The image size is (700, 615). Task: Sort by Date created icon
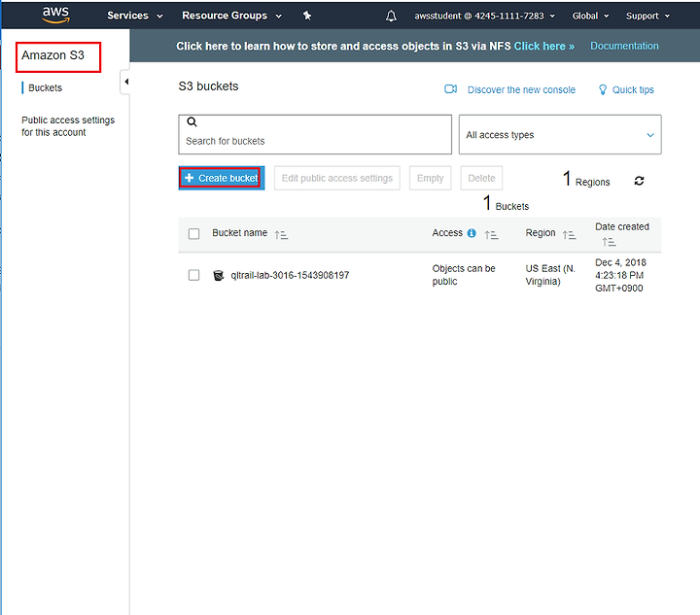click(609, 242)
